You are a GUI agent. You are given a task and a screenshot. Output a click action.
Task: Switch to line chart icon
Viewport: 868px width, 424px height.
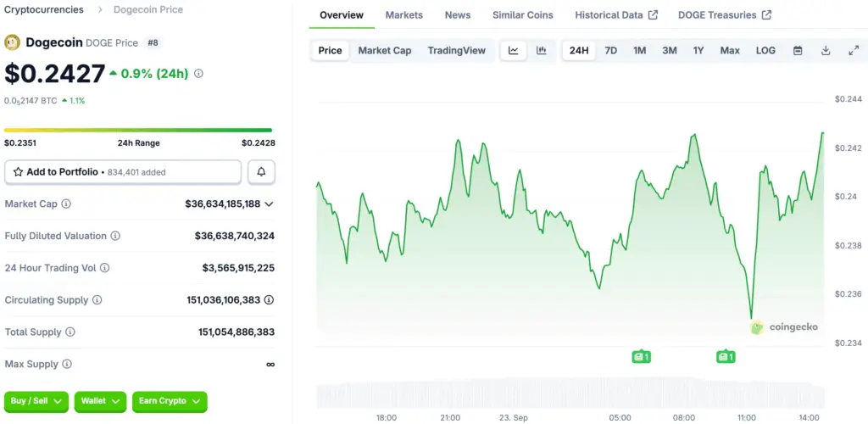(514, 50)
